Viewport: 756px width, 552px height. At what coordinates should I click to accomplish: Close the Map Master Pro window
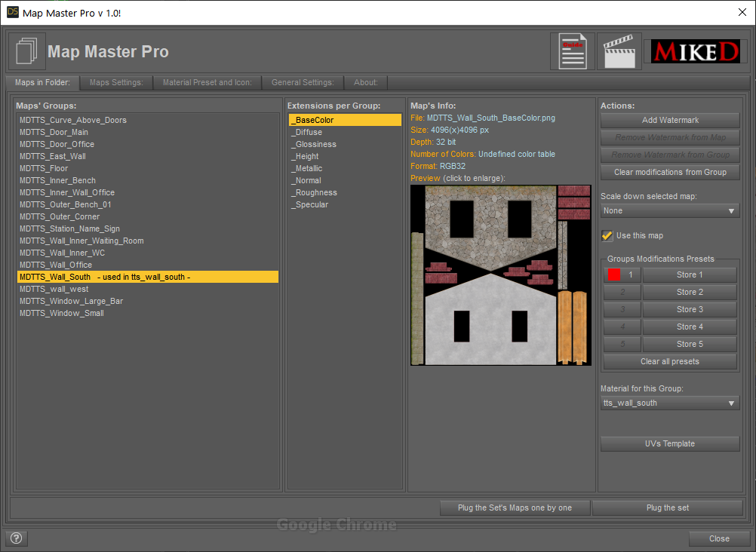742,13
